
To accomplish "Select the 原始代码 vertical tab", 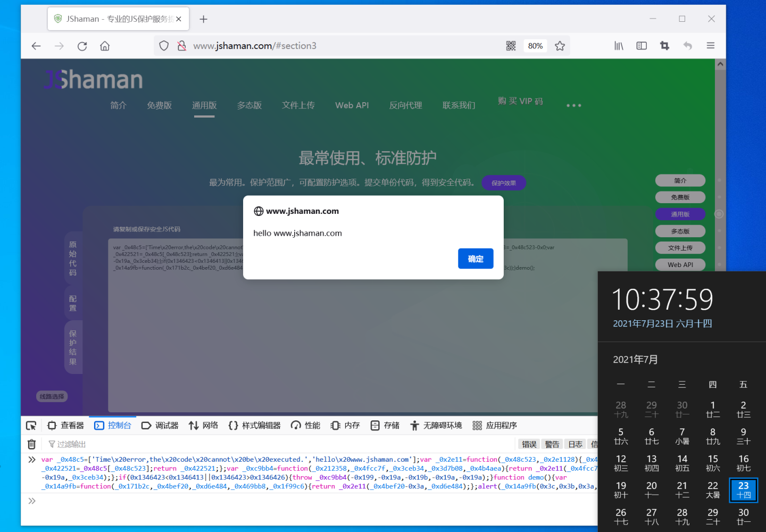I will click(x=73, y=258).
